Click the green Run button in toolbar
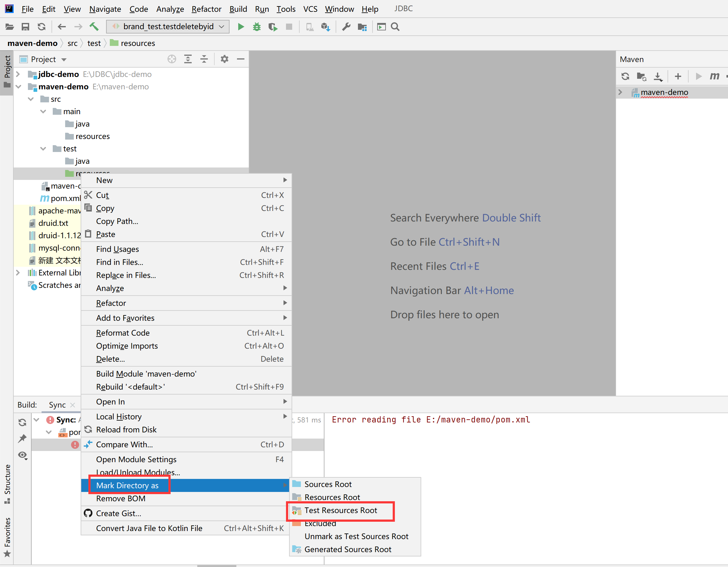Image resolution: width=728 pixels, height=567 pixels. pos(241,27)
